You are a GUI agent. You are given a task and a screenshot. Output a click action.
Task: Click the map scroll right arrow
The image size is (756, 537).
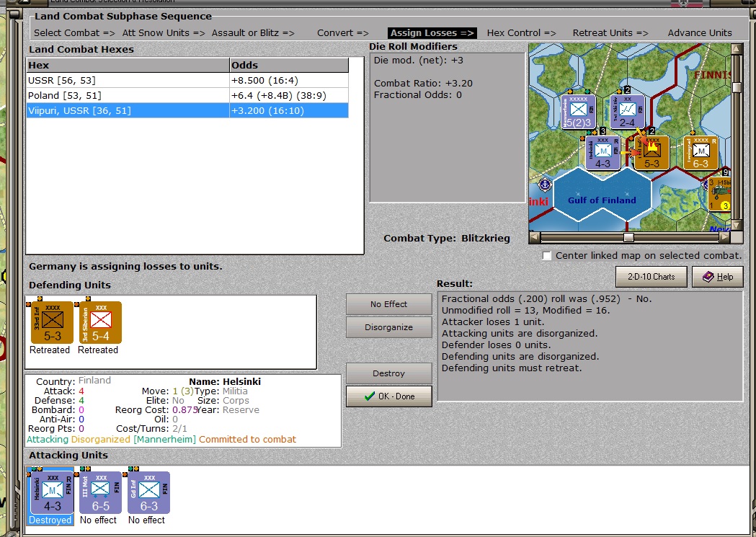(x=725, y=237)
